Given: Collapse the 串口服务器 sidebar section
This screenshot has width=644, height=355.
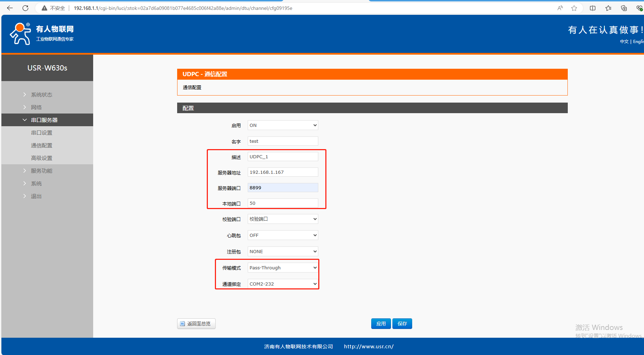Looking at the screenshot, I should pyautogui.click(x=44, y=120).
